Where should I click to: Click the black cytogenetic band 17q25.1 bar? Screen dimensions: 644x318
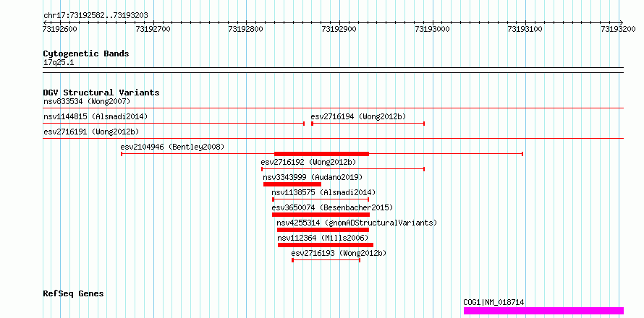tap(333, 70)
